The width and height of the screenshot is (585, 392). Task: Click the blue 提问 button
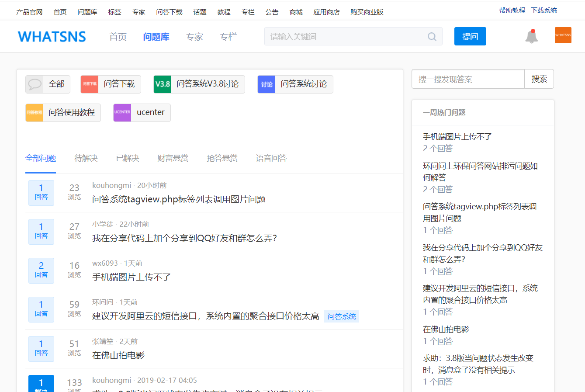(x=470, y=36)
